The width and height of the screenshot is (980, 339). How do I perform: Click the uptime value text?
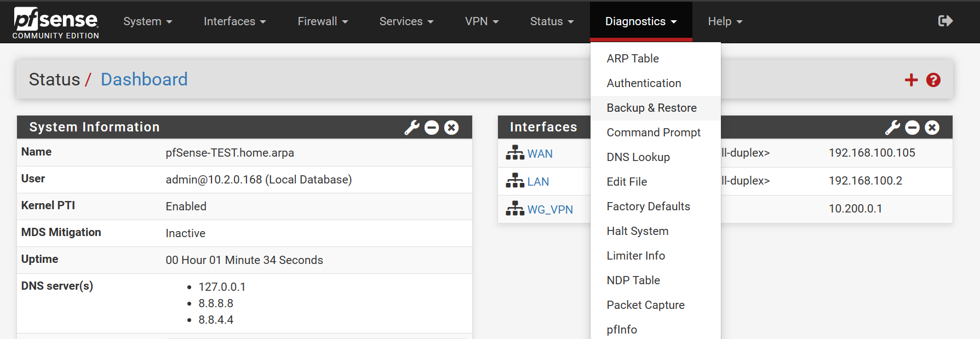click(x=244, y=260)
